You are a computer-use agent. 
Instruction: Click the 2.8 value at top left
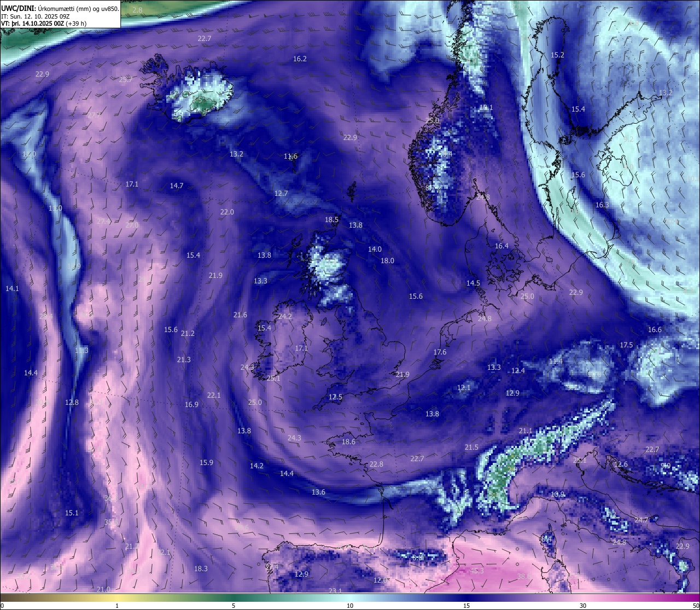[137, 10]
